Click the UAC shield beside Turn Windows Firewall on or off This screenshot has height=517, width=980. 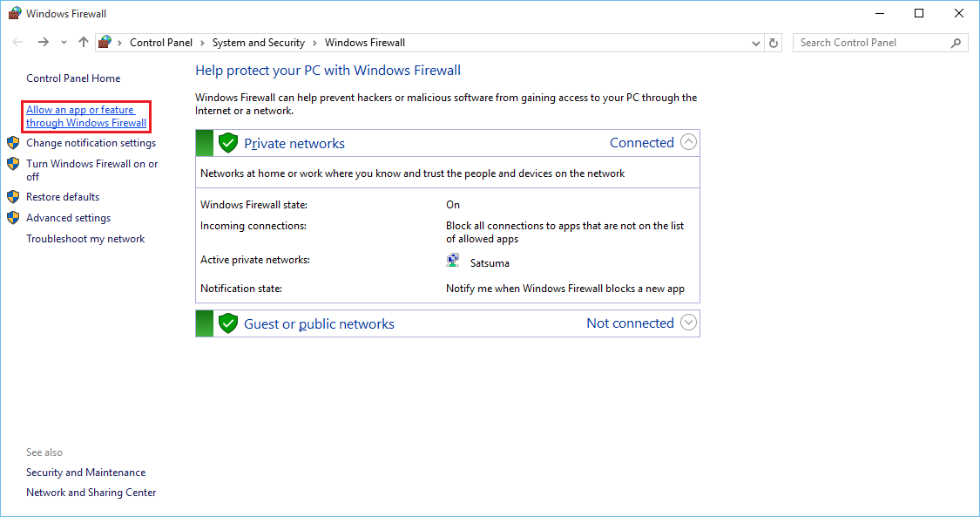click(x=12, y=163)
